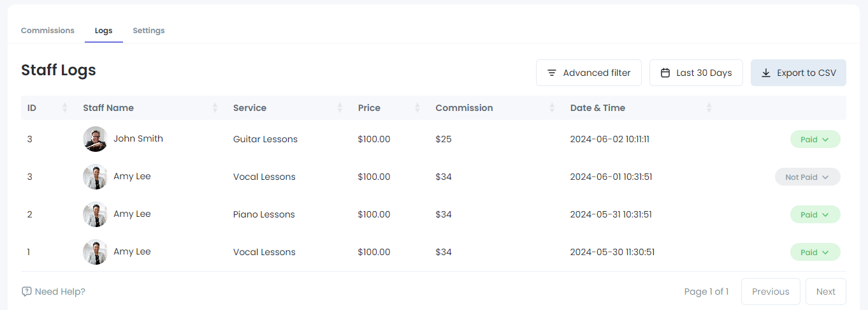Open Paid status dropdown for Guitar Lessons
The width and height of the screenshot is (868, 310).
tap(815, 139)
